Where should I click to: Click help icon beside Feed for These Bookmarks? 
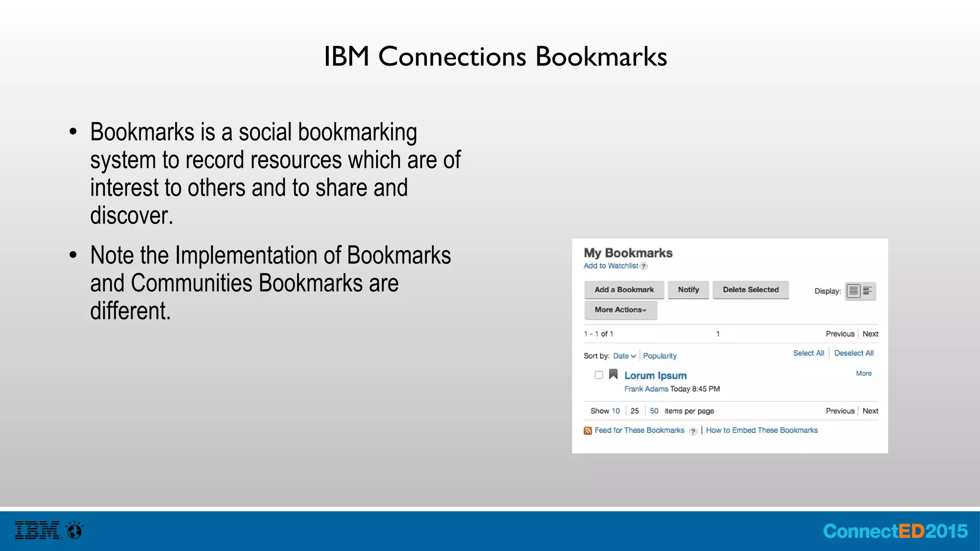693,431
